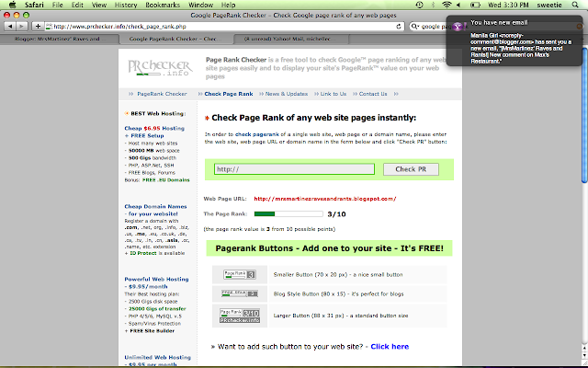Switch to the Google PageRank Checker tab
Image resolution: width=588 pixels, height=368 pixels.
click(175, 39)
